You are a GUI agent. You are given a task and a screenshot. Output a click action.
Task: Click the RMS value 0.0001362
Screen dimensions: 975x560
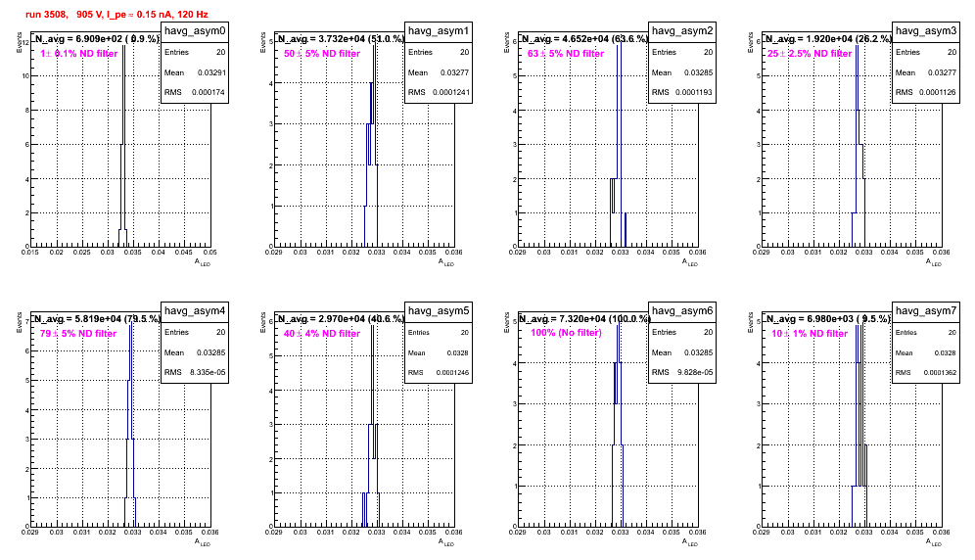tap(940, 373)
